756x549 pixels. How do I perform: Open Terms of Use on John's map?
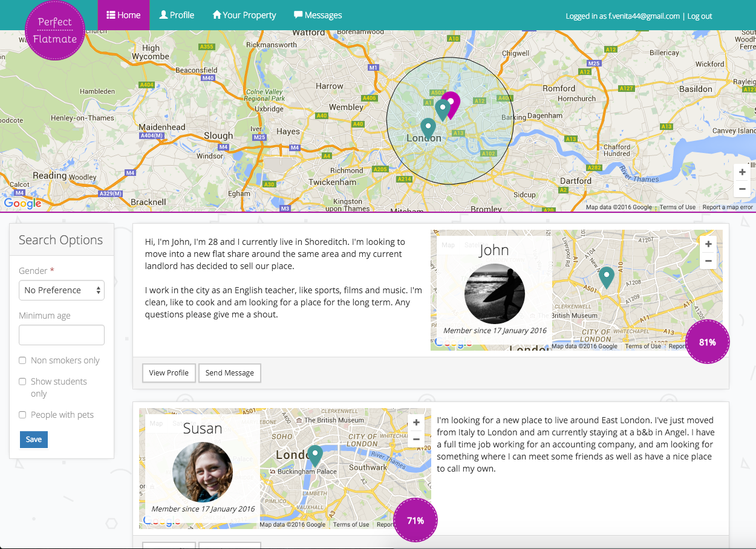(x=643, y=346)
